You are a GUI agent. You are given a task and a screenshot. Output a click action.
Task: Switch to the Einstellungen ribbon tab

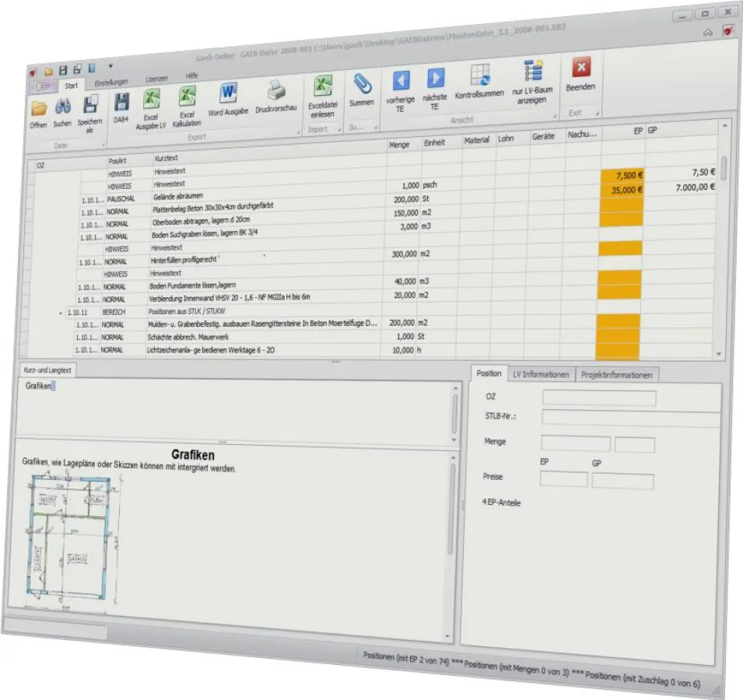110,82
